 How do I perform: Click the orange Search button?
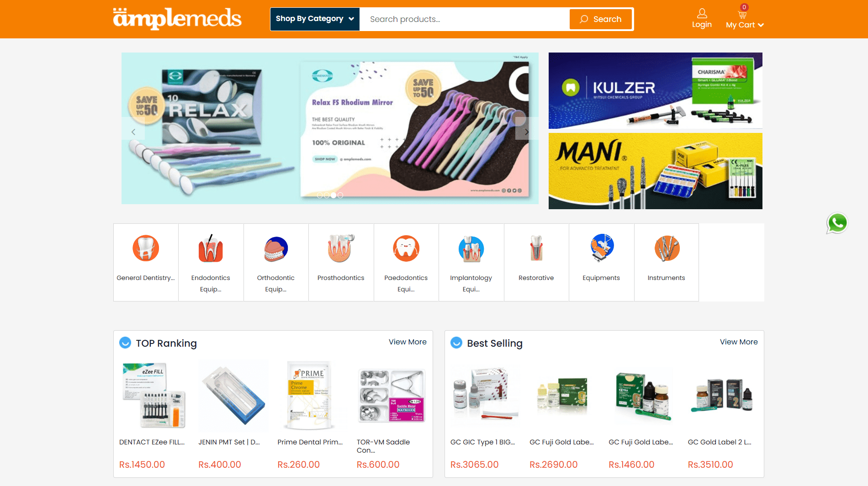(x=601, y=19)
